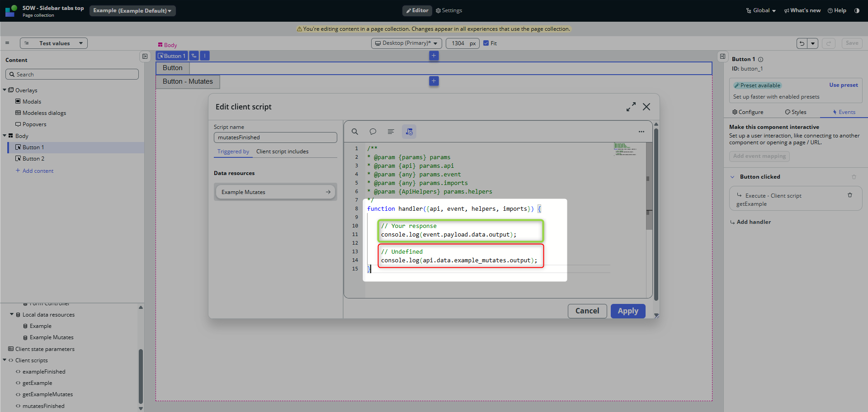Open the Styles tab
Viewport: 868px width, 412px height.
point(796,112)
